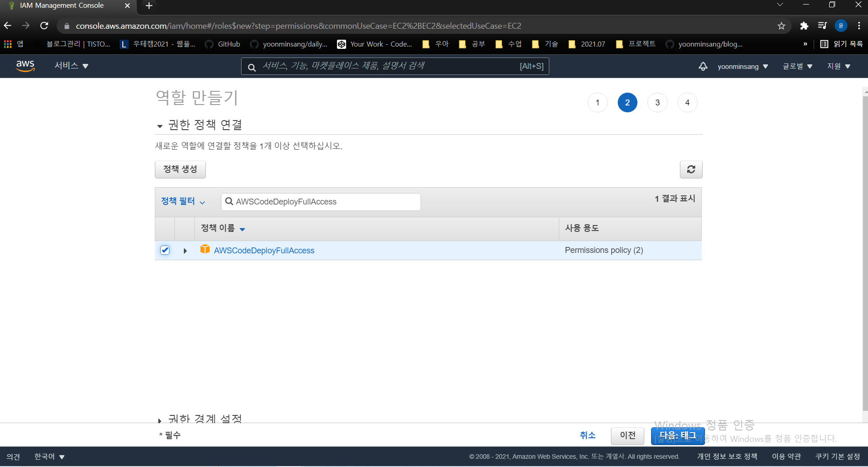Open the 2021.07 bookmark folder
The image size is (868, 467).
pyautogui.click(x=587, y=44)
